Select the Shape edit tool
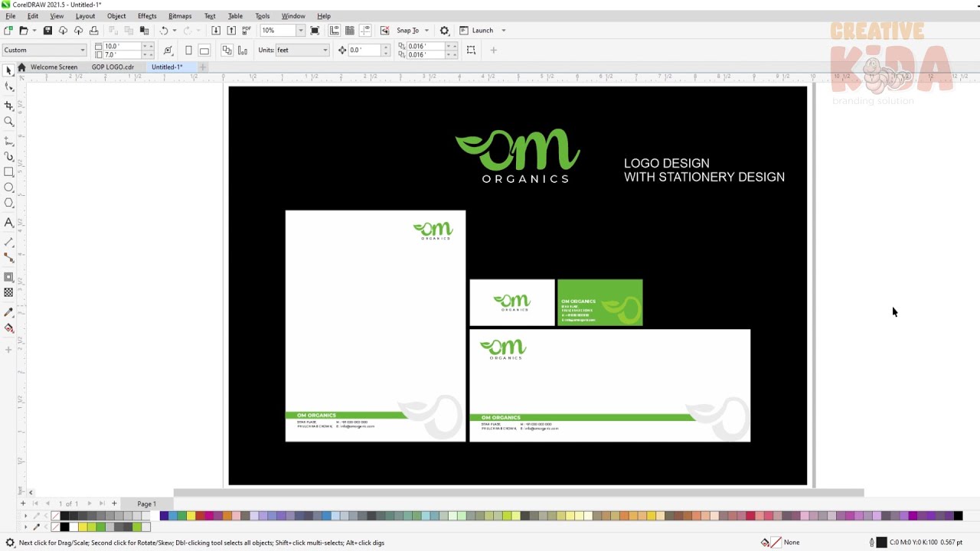The height and width of the screenshot is (551, 980). coord(8,87)
